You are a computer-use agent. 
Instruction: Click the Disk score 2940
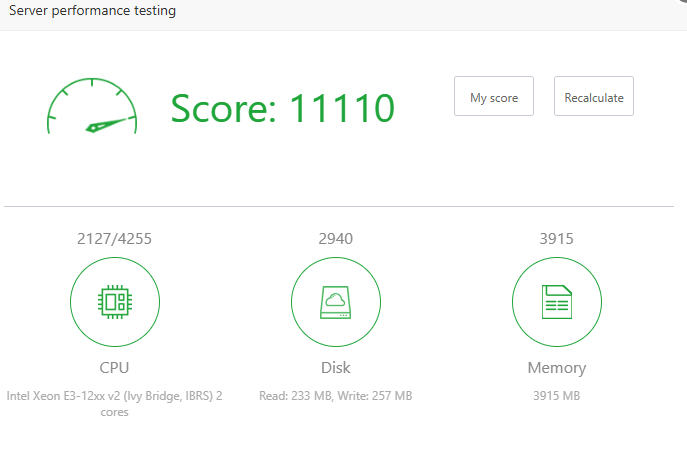(x=335, y=238)
